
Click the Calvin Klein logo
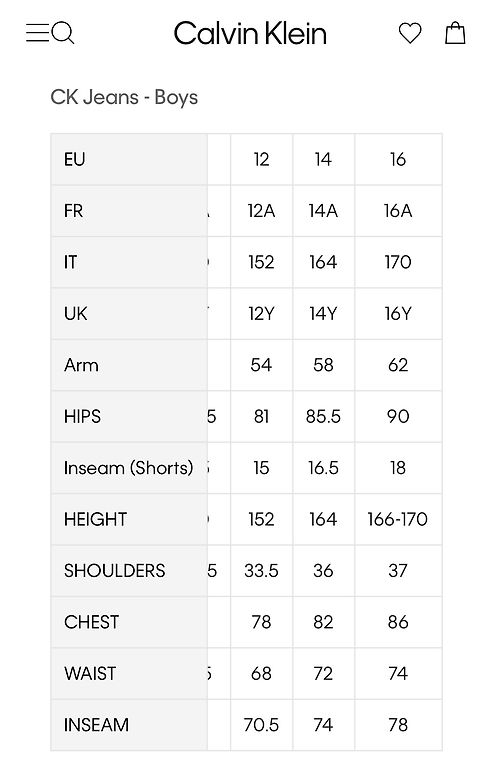coord(250,34)
